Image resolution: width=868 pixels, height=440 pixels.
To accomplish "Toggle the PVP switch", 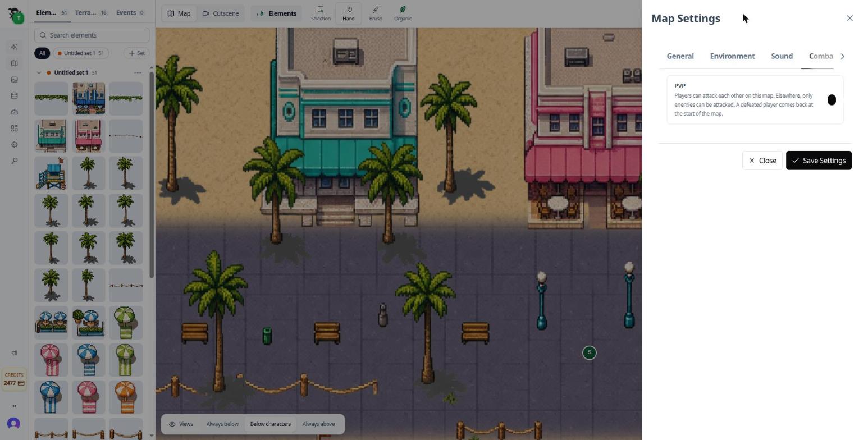I will point(832,99).
